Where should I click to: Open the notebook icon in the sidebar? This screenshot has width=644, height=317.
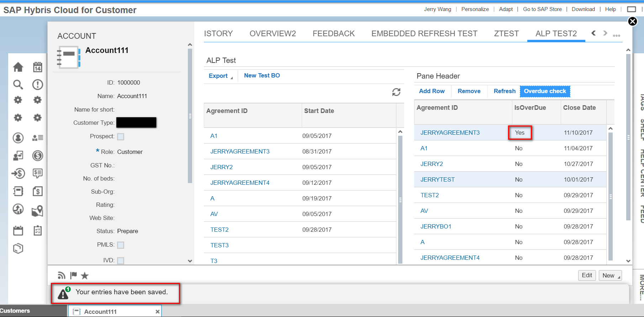coord(18,191)
